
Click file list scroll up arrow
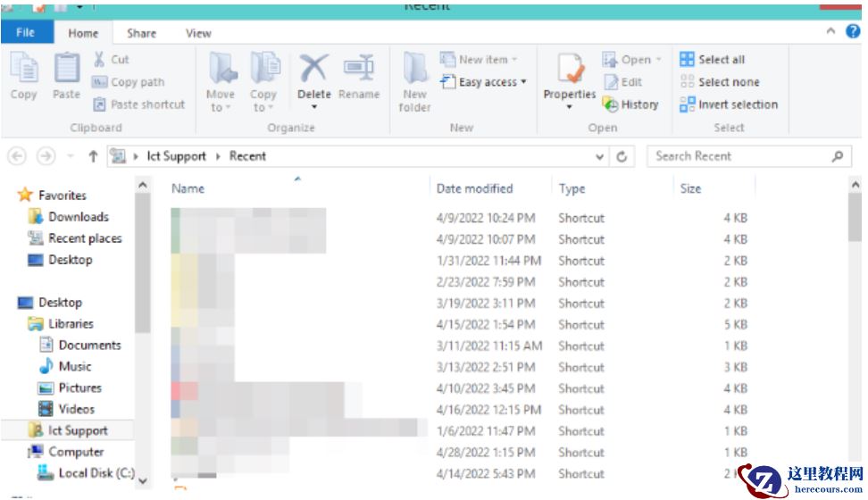(x=855, y=185)
